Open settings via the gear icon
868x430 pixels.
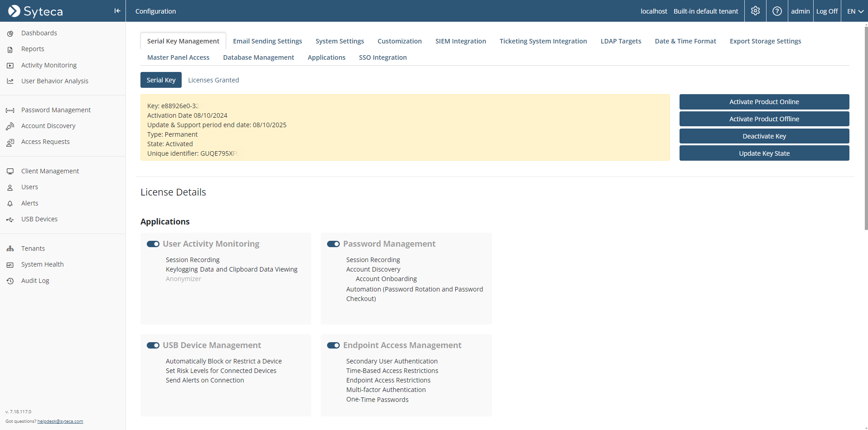(x=755, y=11)
